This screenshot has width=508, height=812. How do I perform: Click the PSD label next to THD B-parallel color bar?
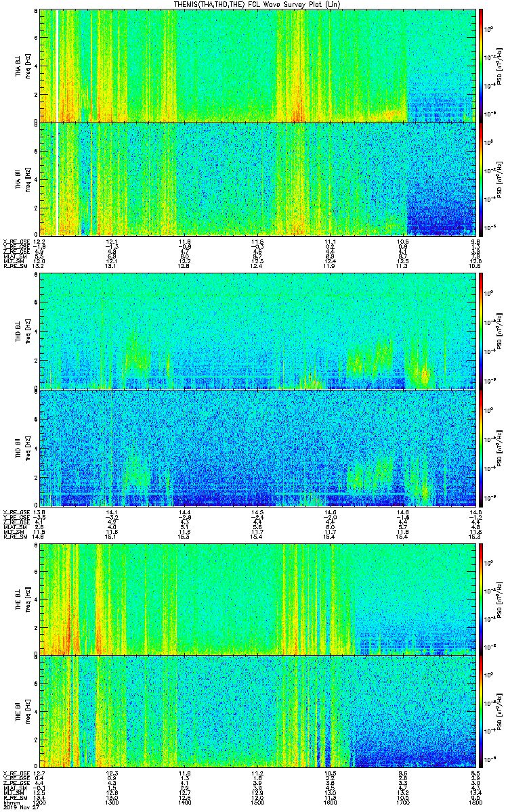501,448
